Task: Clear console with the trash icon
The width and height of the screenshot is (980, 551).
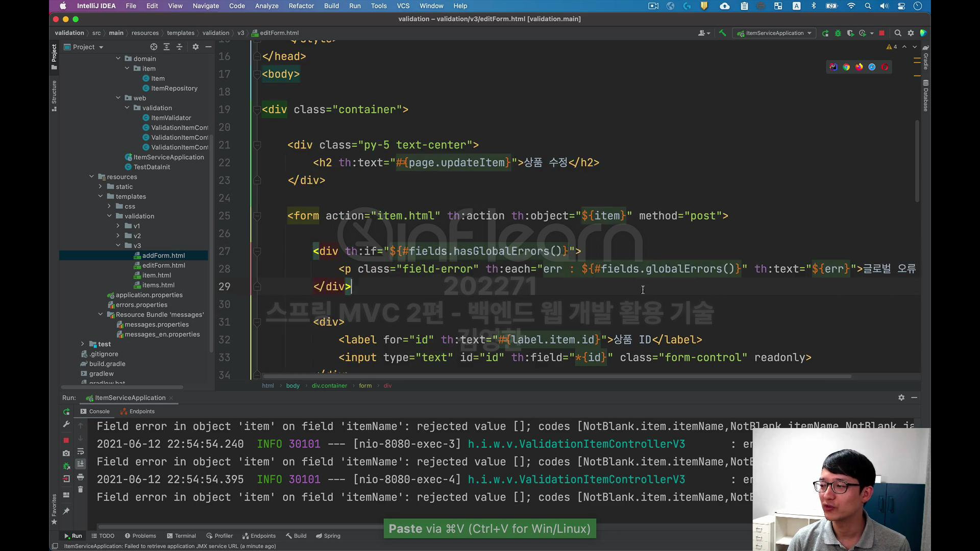Action: click(80, 489)
